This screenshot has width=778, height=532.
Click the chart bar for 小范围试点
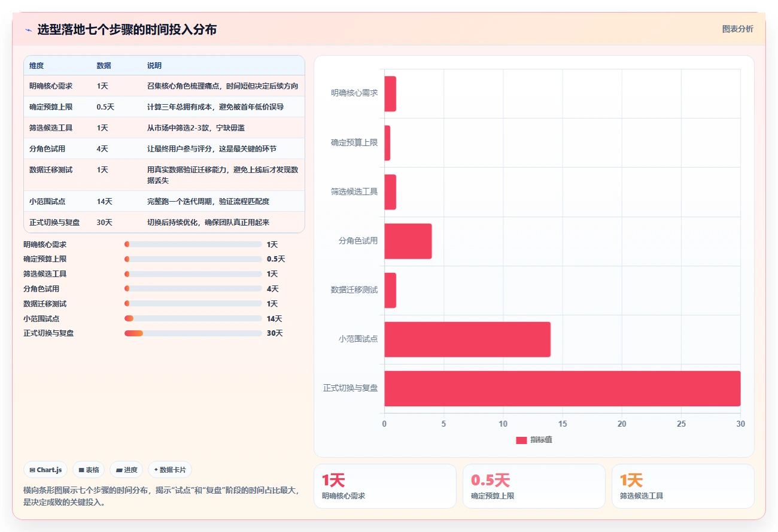(x=467, y=339)
